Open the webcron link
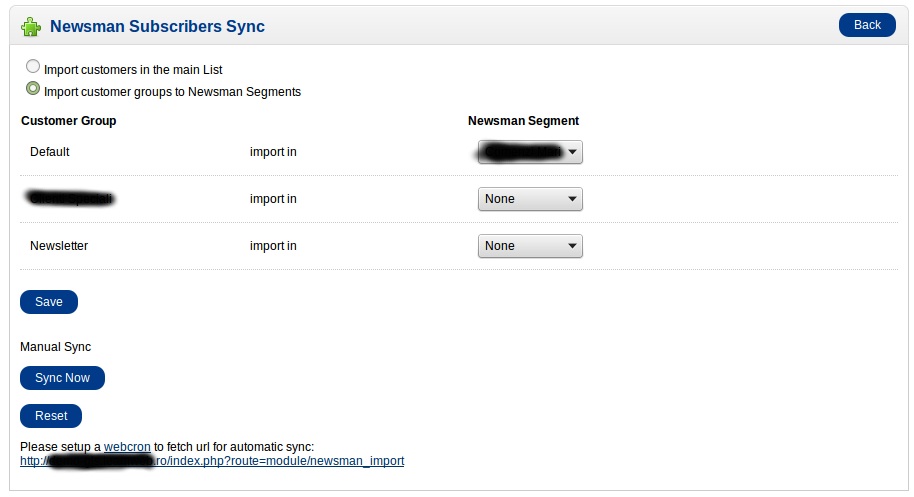Screen dimensions: 914x497 (127, 446)
